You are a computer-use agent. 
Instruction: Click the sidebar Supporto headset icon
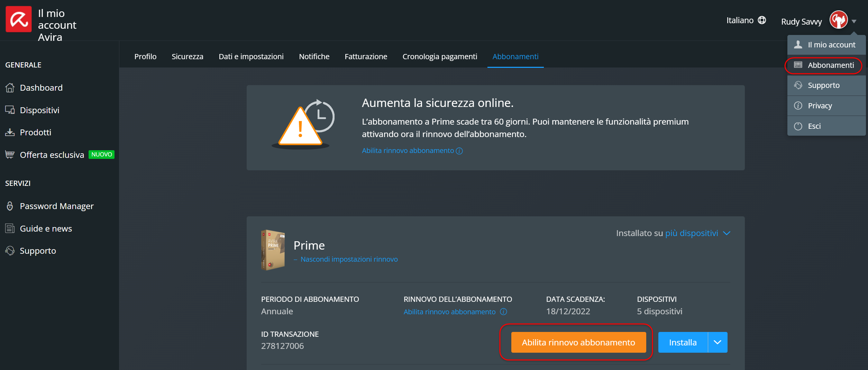[10, 251]
